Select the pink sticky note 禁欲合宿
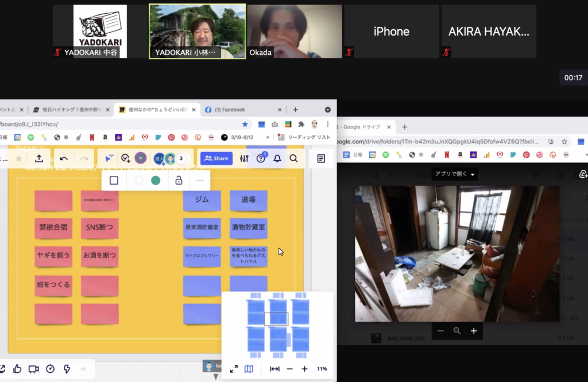Screen dimensions: 588x382 click(53, 228)
